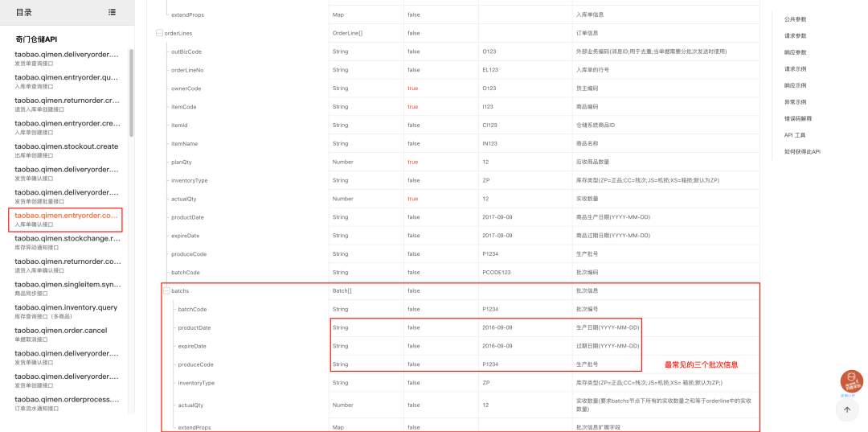The width and height of the screenshot is (868, 432).
Task: Click the itemId parameter name
Action: (x=181, y=125)
